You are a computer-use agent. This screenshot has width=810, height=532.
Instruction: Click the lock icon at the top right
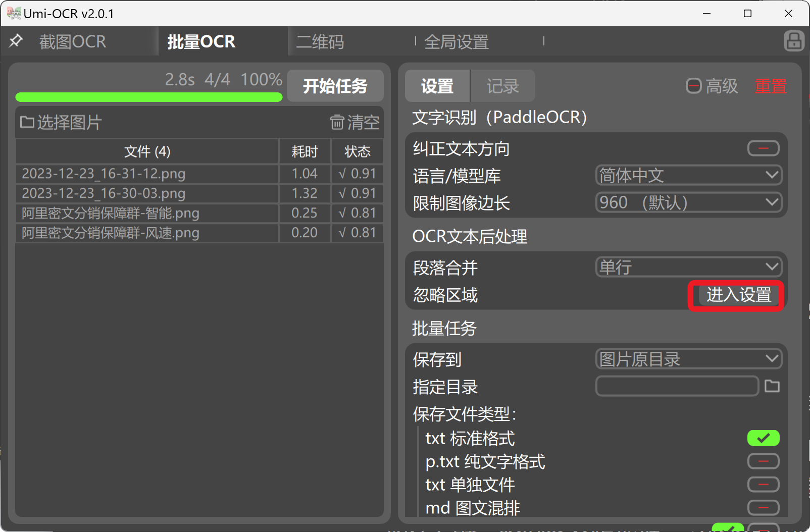coord(794,41)
